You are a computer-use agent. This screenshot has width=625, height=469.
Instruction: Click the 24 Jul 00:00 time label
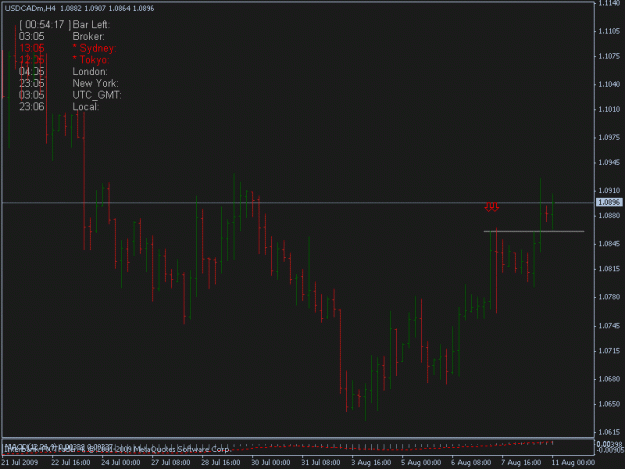[x=120, y=463]
